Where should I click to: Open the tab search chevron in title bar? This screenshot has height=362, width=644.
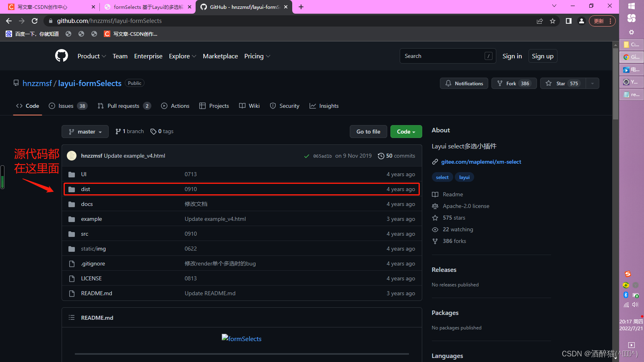tap(554, 6)
